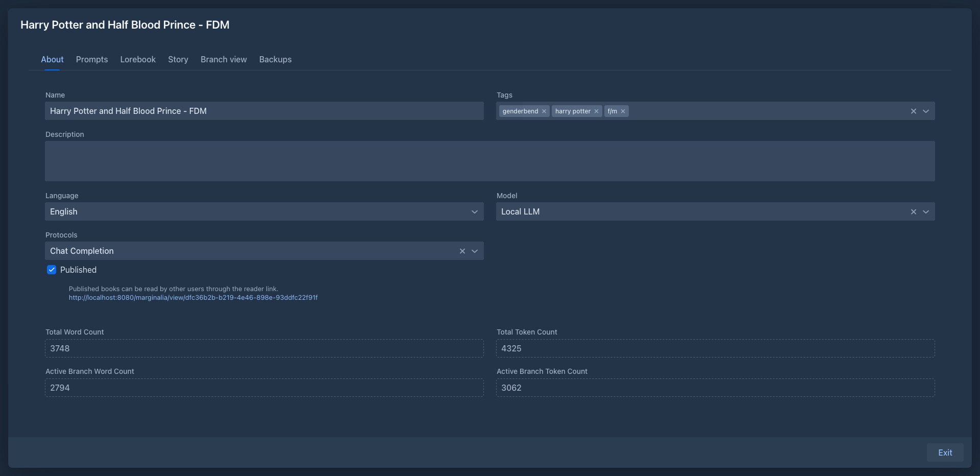This screenshot has height=476, width=980.
Task: Clear the Chat Completion protocol selection
Action: coord(462,251)
